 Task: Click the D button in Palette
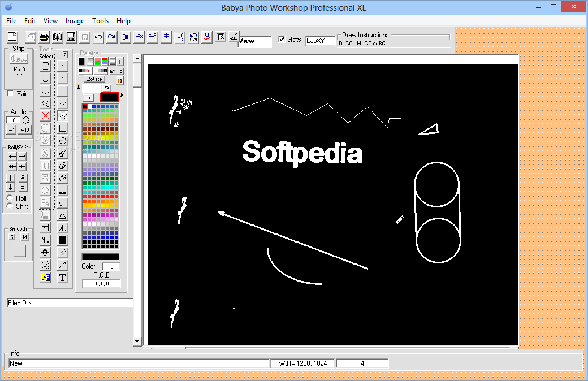coord(120,81)
